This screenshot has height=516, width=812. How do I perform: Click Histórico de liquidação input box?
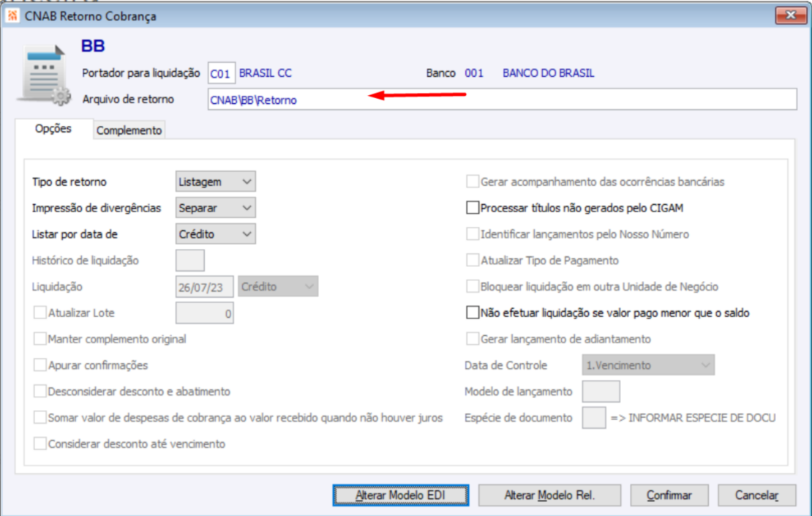click(190, 260)
